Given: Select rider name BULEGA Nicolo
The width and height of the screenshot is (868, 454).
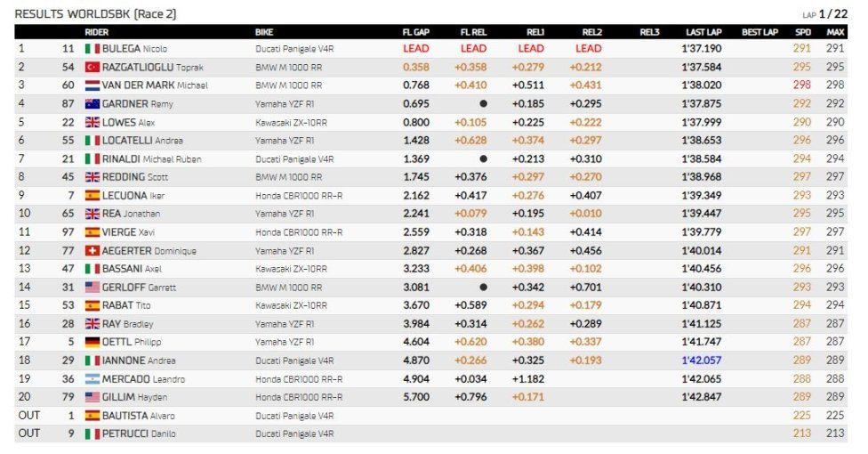Looking at the screenshot, I should click(x=134, y=49).
